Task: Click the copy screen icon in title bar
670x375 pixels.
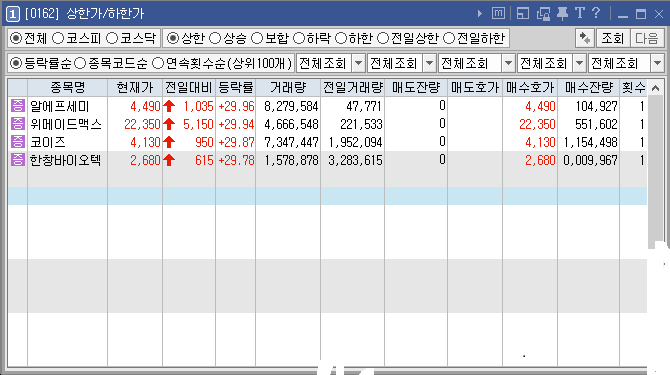Action: coord(543,14)
